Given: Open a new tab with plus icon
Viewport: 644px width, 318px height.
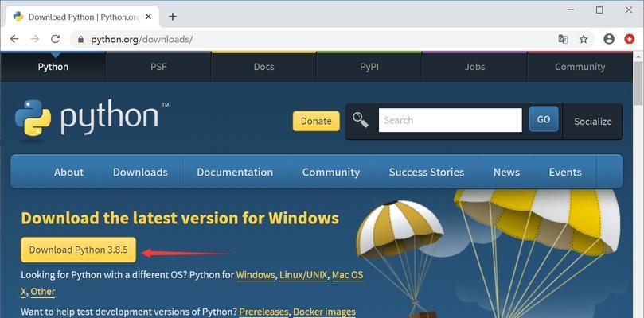Looking at the screenshot, I should [173, 17].
